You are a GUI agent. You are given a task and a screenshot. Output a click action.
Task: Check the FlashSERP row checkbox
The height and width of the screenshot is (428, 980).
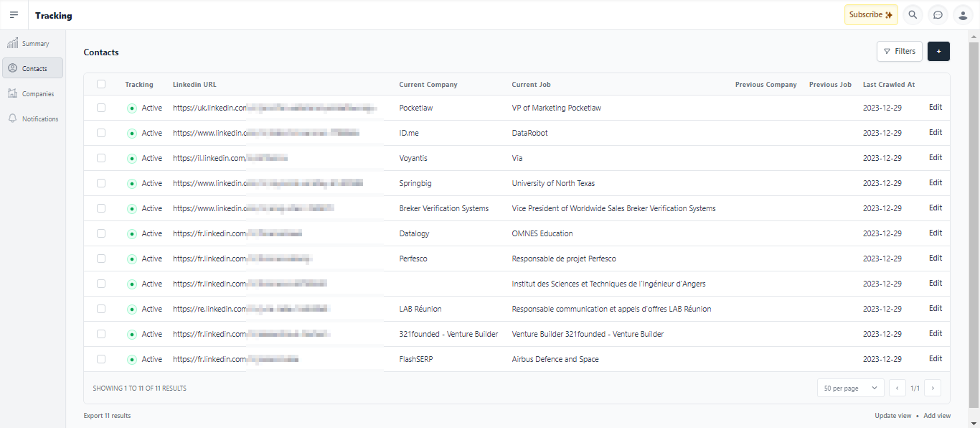(101, 359)
